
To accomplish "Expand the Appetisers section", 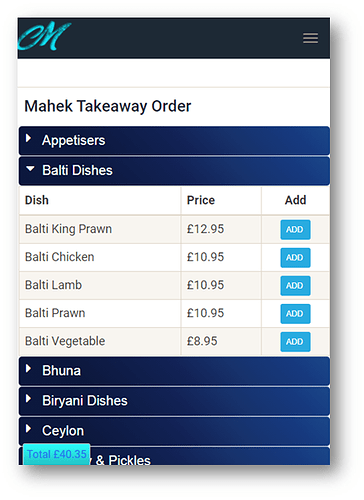I will [174, 140].
